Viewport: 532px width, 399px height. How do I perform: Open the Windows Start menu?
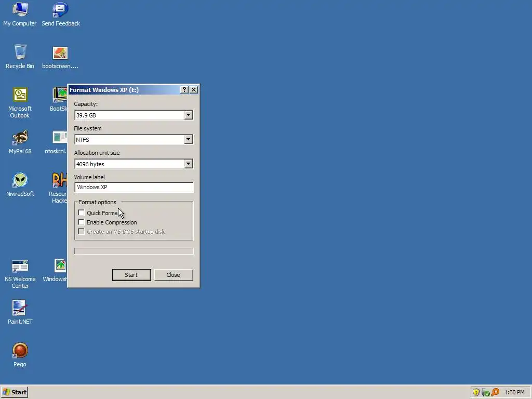tap(14, 392)
